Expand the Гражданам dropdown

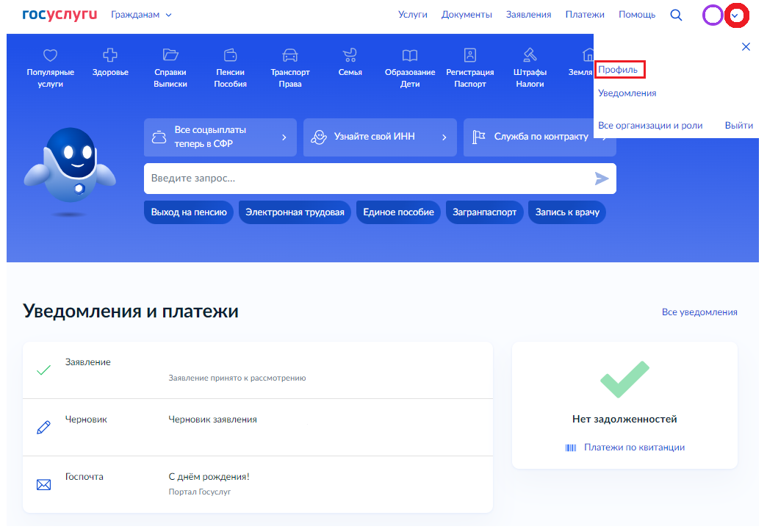point(141,15)
